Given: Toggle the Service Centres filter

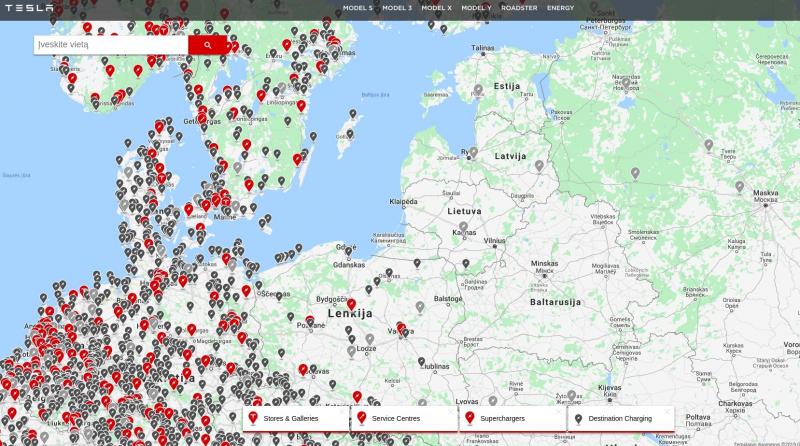Looking at the screenshot, I should tap(404, 418).
